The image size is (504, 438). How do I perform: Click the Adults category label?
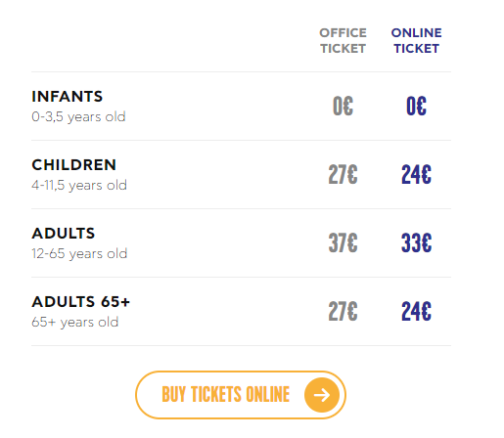click(64, 234)
